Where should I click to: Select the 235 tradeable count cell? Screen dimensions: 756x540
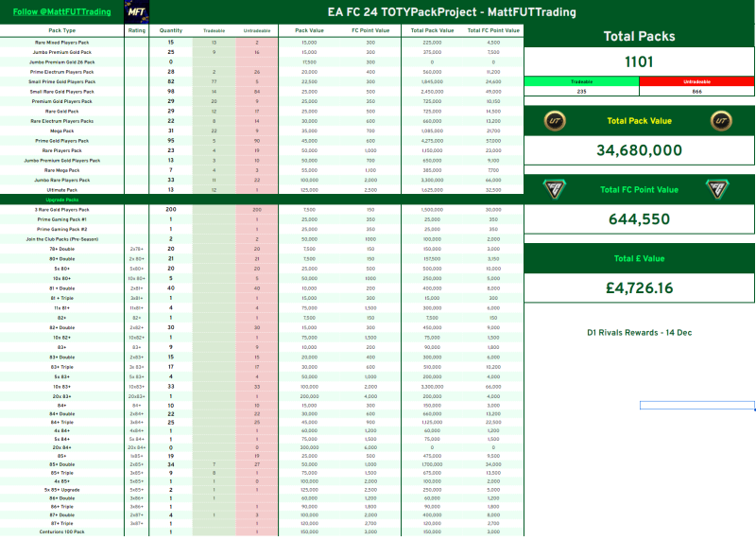point(581,91)
